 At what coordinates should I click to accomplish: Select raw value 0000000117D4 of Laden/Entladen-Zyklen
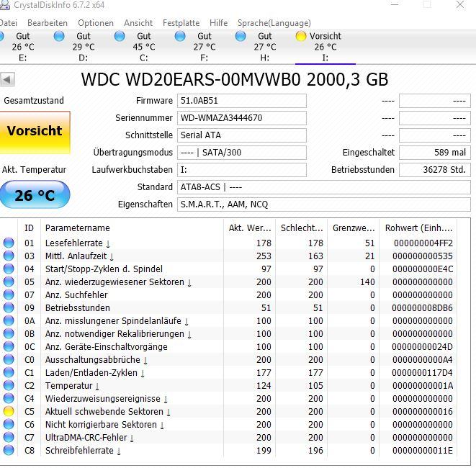[422, 373]
